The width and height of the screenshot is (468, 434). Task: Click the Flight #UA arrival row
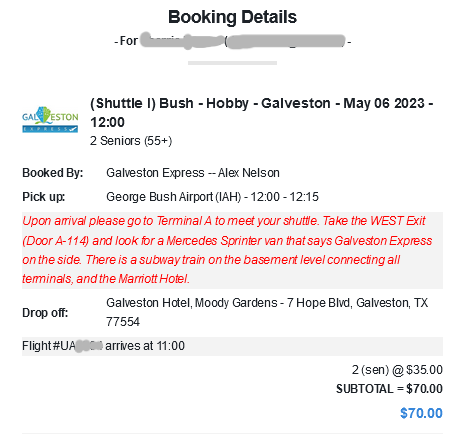[x=232, y=346]
